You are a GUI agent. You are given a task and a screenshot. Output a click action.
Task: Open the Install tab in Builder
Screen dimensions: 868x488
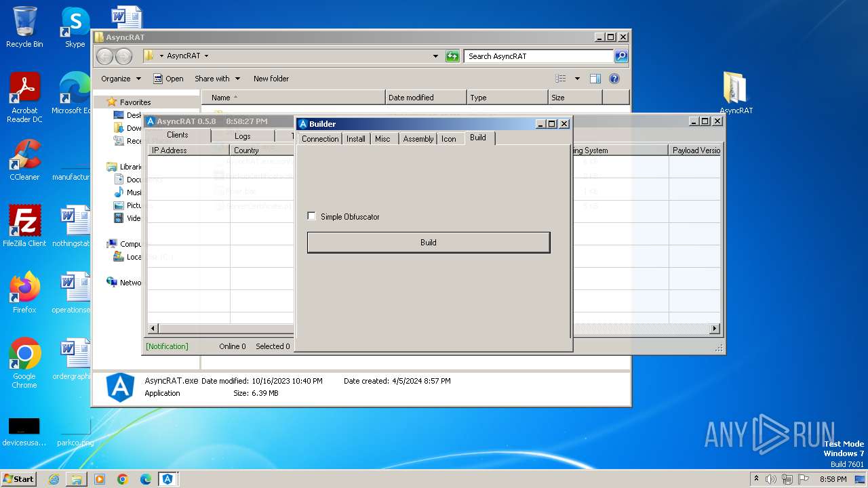(x=356, y=138)
